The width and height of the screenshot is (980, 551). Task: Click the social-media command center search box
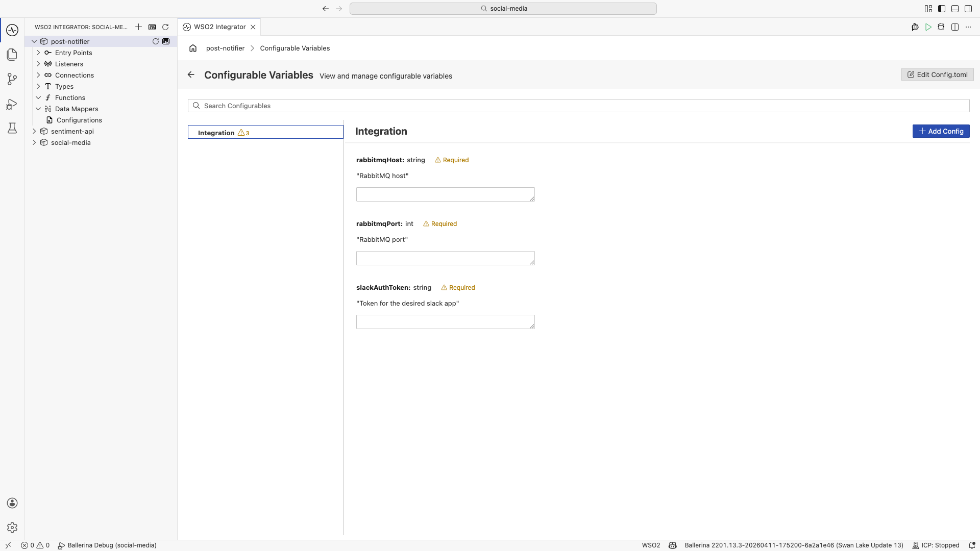(x=503, y=9)
